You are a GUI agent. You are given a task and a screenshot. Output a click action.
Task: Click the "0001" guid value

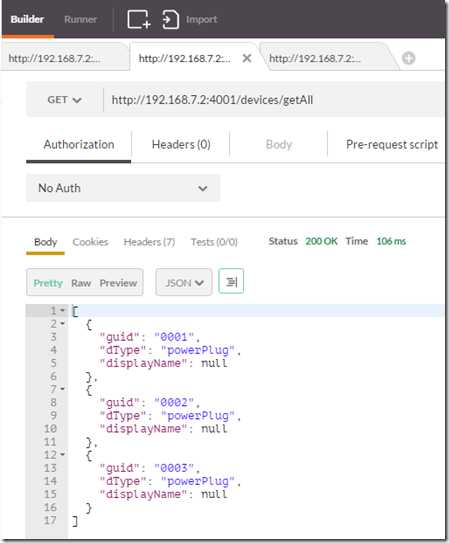174,337
